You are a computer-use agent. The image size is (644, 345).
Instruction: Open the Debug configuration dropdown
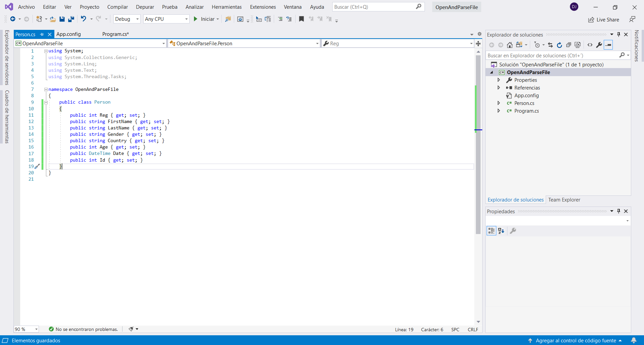127,19
